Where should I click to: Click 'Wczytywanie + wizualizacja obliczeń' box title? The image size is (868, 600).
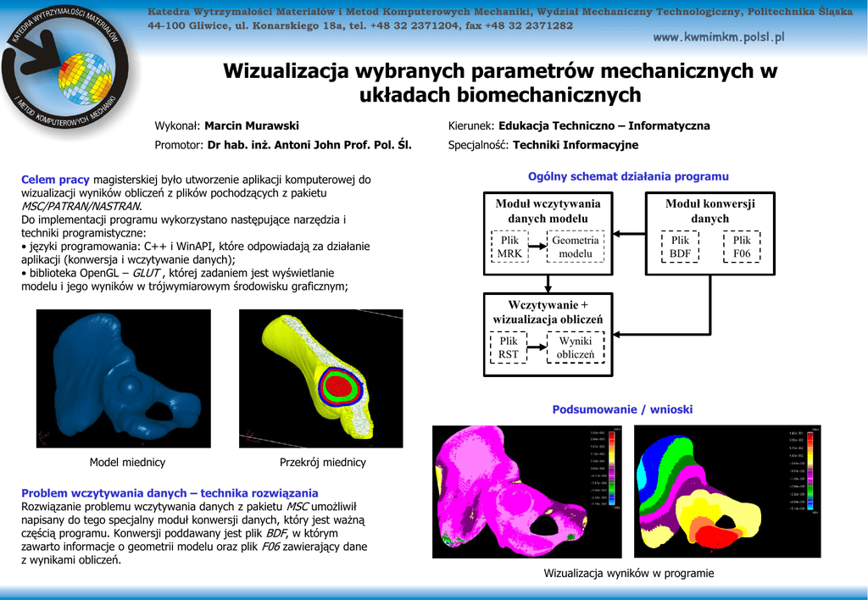pyautogui.click(x=548, y=312)
